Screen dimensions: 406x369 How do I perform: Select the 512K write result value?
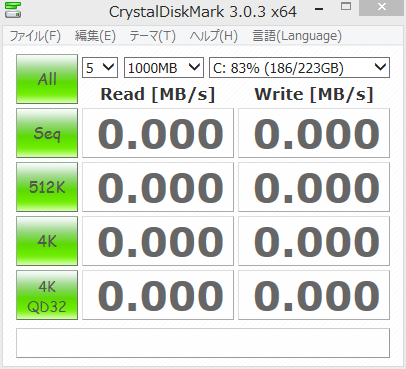tap(314, 187)
